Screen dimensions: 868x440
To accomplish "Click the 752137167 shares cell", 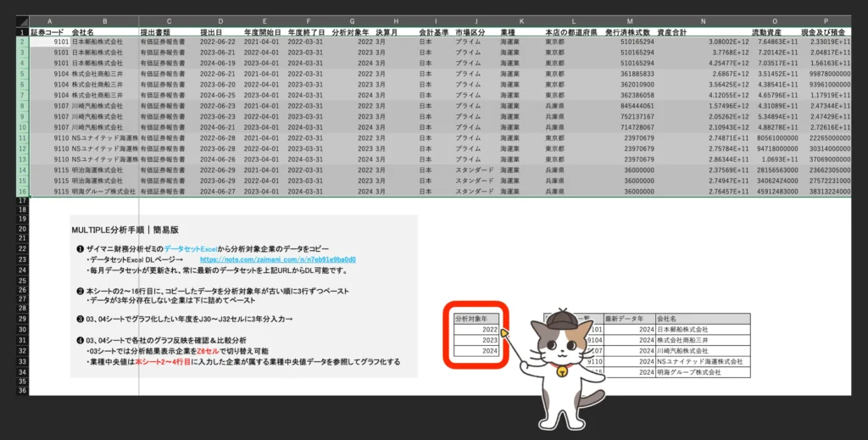I will pyautogui.click(x=630, y=117).
